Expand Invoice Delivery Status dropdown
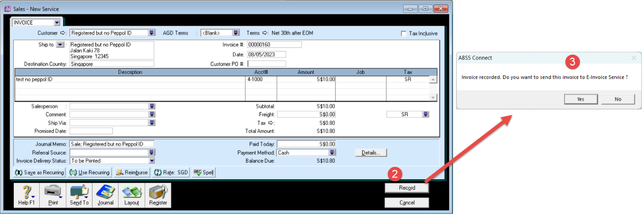Image resolution: width=644 pixels, height=217 pixels. pos(152,161)
